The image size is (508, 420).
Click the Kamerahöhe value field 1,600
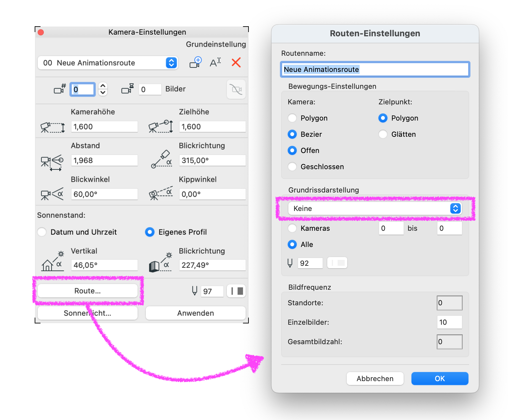104,127
